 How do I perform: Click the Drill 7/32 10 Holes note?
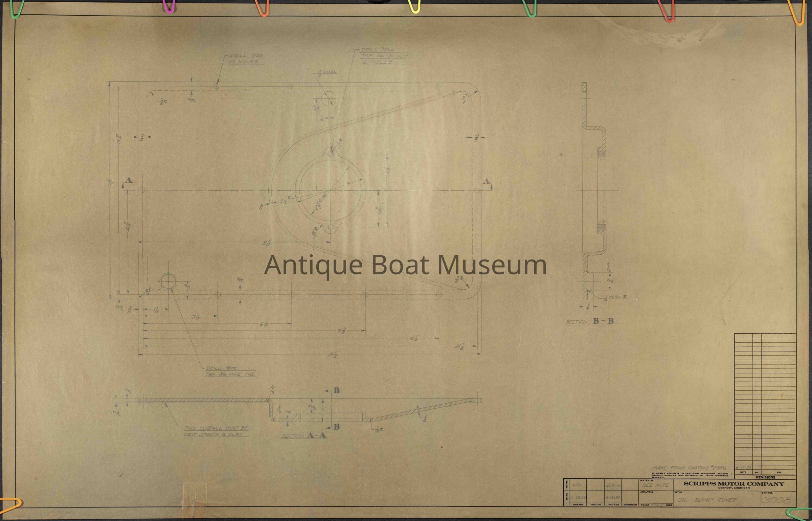[246, 59]
